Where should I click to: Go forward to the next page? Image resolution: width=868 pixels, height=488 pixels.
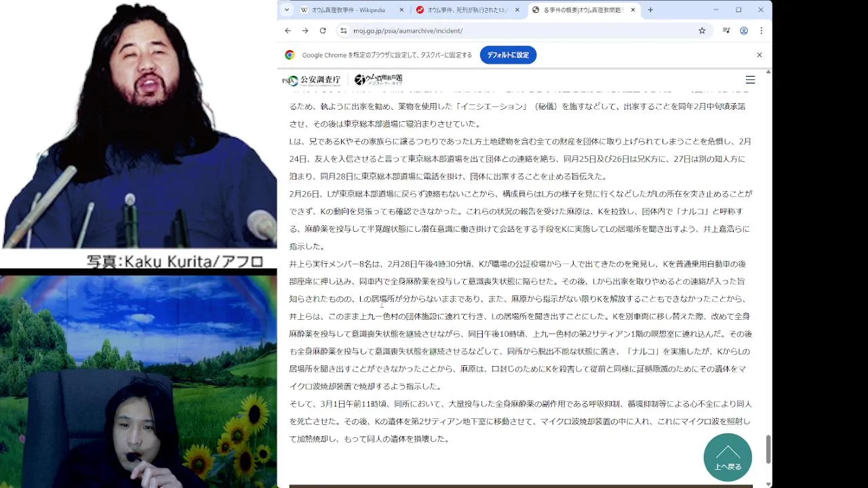pos(305,30)
